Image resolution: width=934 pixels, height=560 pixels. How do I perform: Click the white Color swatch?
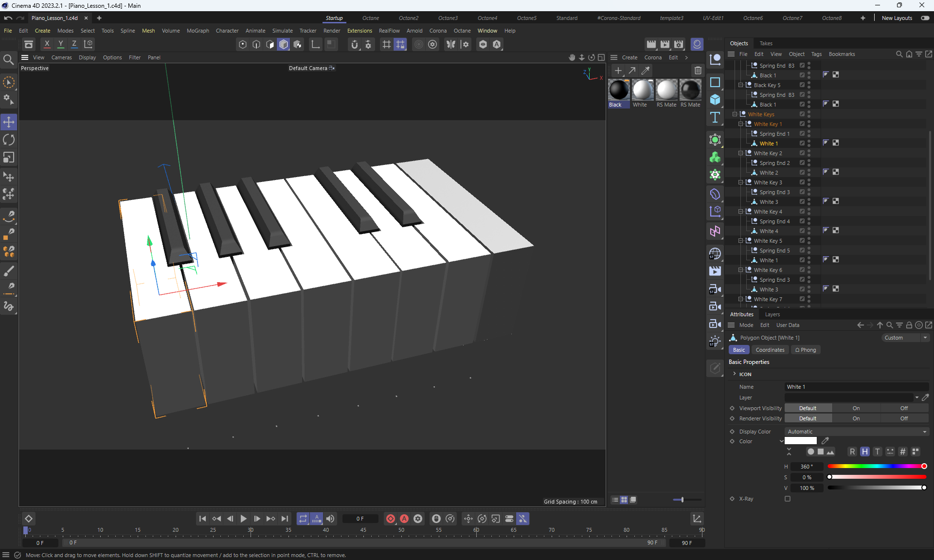click(x=800, y=441)
